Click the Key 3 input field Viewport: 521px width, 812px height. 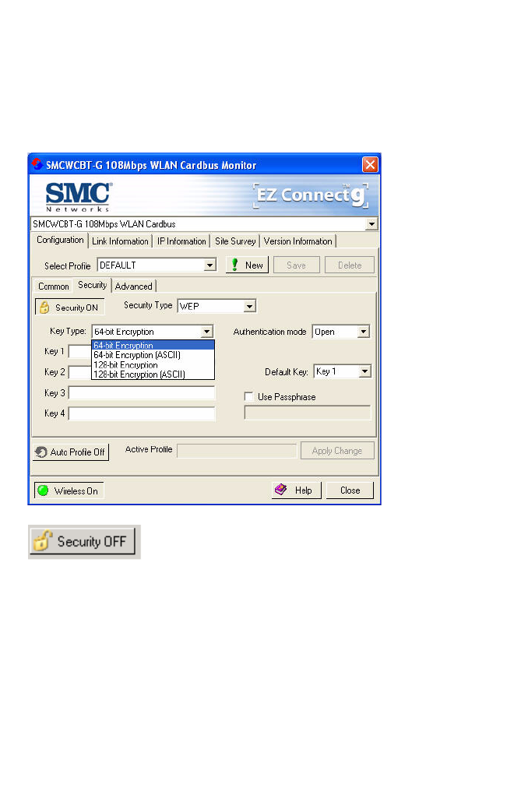tap(142, 393)
